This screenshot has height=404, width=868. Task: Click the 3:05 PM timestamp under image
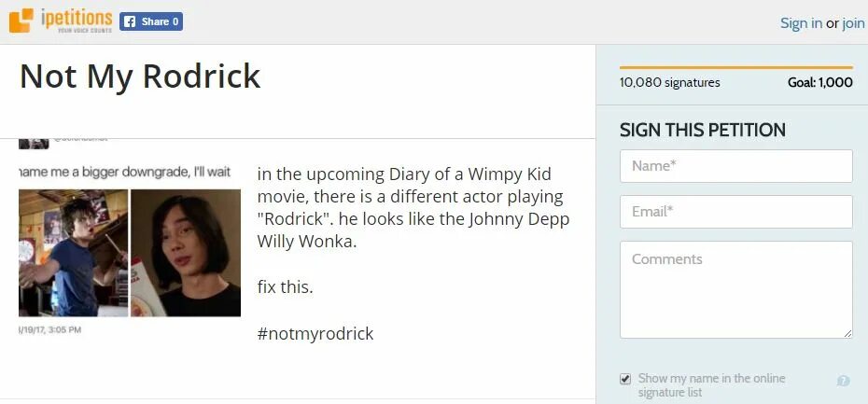coord(50,330)
